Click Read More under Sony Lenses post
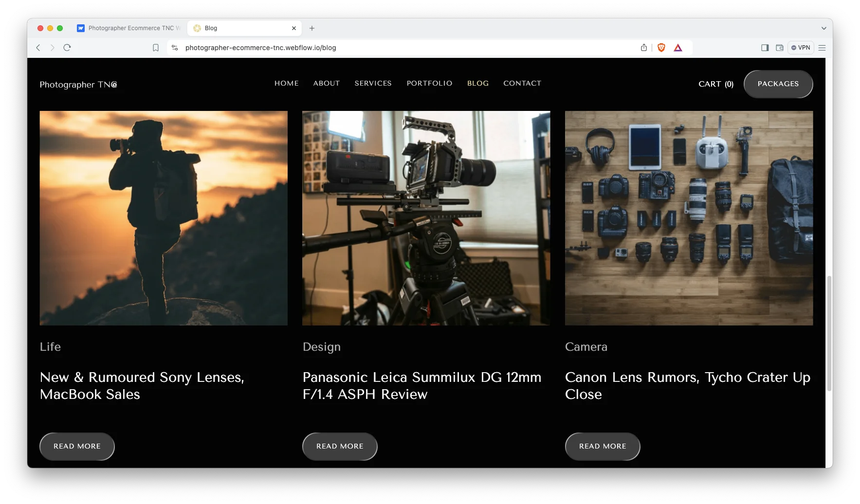Viewport: 860px width, 504px height. [x=77, y=446]
